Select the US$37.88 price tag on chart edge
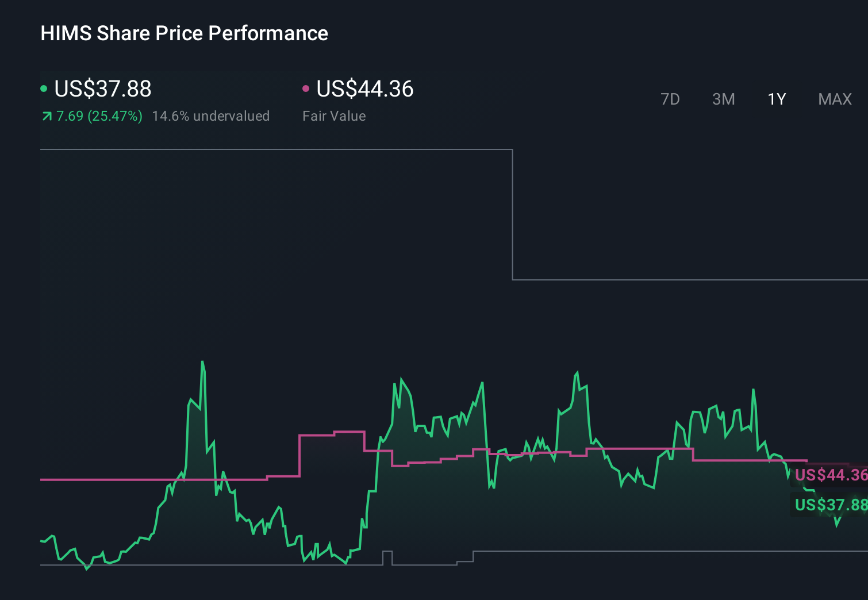Viewport: 868px width, 600px height. pyautogui.click(x=829, y=505)
